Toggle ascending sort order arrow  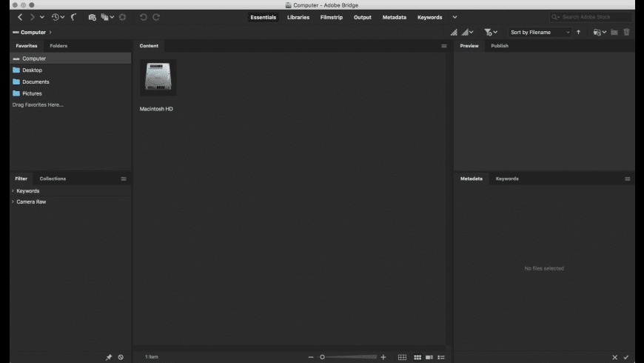coord(578,32)
